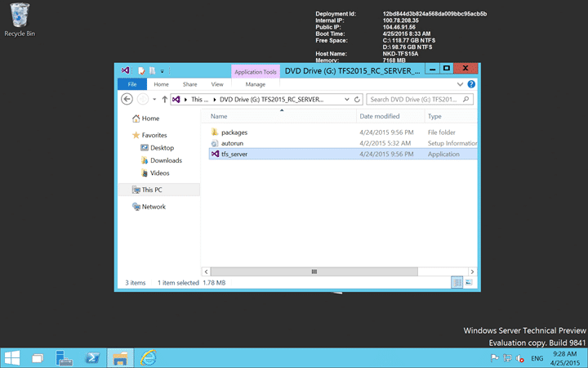Open recent locations dropdown arrow
The height and width of the screenshot is (368, 588).
click(154, 100)
